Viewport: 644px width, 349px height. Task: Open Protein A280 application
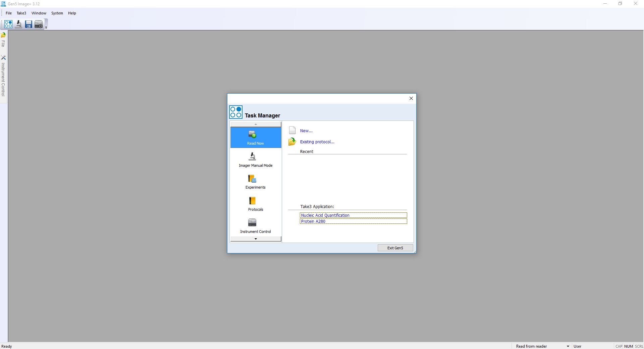tap(354, 221)
